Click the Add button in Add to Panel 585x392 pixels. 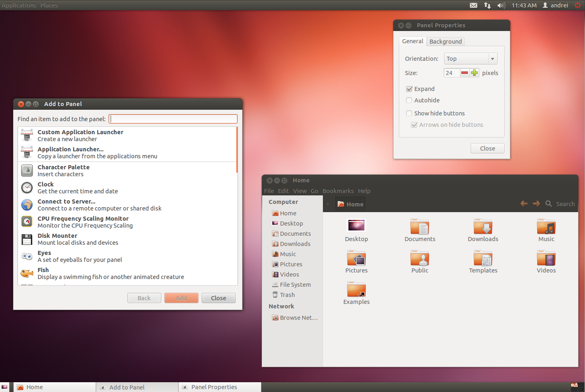click(x=181, y=298)
